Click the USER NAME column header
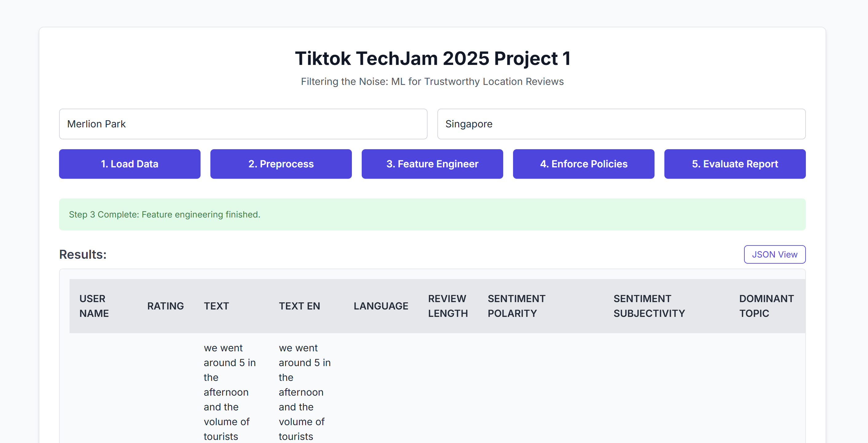 coord(94,306)
